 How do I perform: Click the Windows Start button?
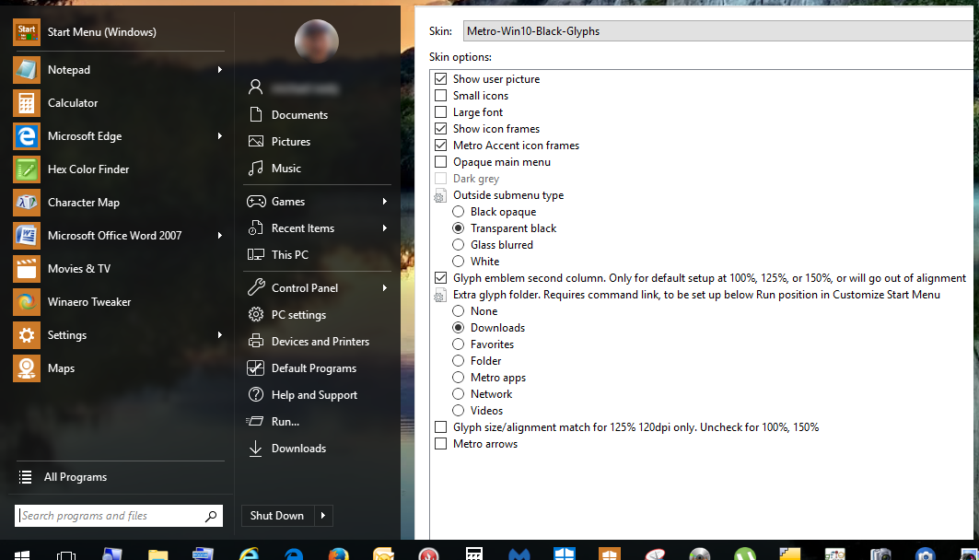coord(22,555)
